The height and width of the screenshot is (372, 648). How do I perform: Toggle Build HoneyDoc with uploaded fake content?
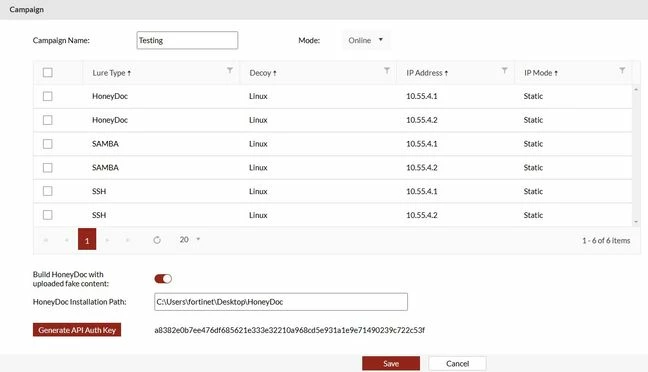click(x=163, y=279)
